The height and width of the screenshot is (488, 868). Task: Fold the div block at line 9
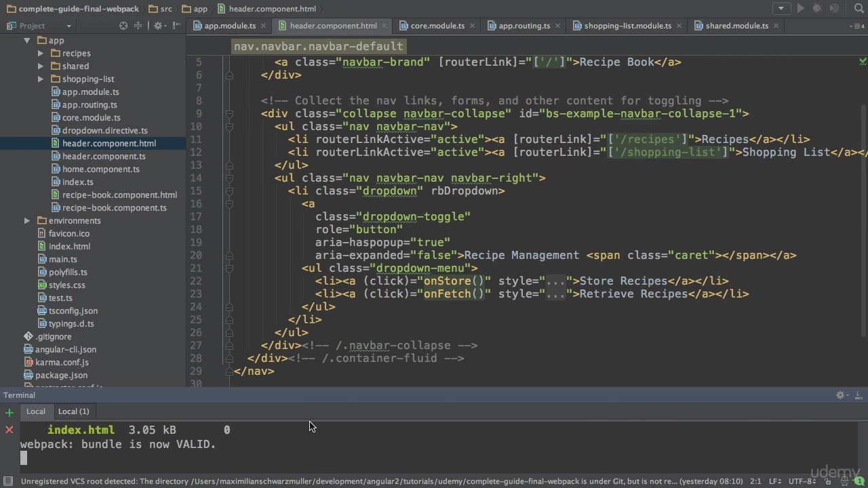[x=229, y=114]
